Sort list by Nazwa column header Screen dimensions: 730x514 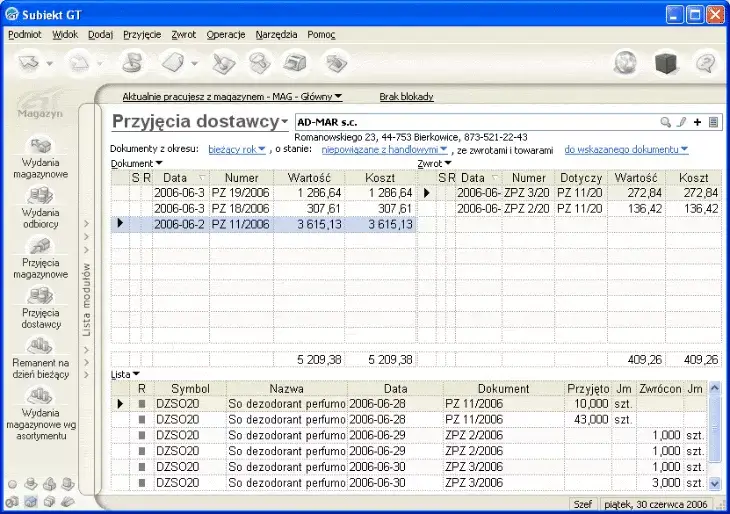coord(287,389)
